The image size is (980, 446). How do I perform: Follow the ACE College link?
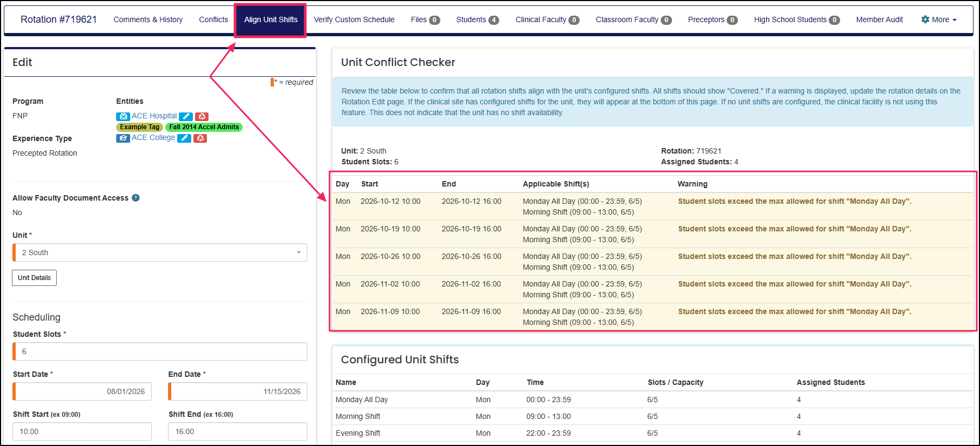153,137
